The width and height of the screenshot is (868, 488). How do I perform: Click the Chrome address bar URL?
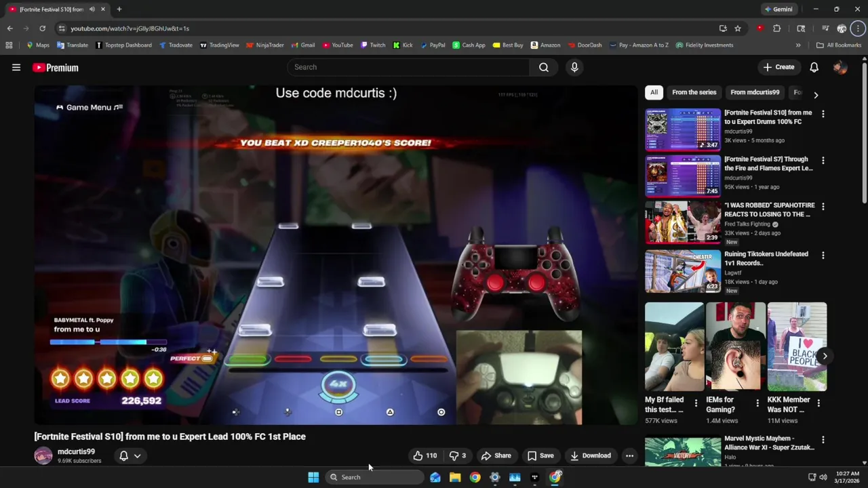coord(130,28)
